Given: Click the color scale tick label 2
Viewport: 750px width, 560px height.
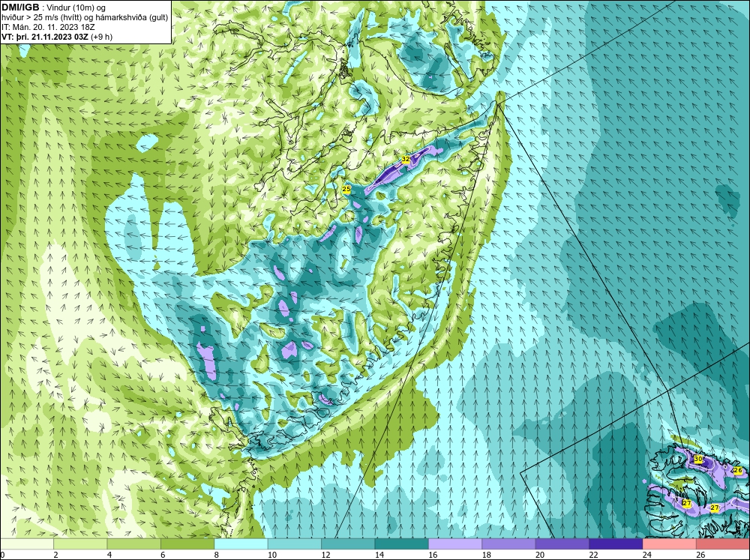Looking at the screenshot, I should [56, 555].
